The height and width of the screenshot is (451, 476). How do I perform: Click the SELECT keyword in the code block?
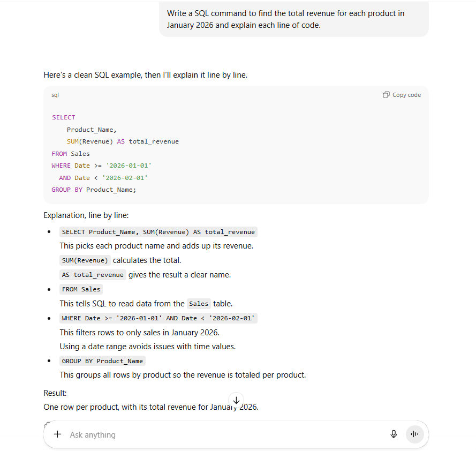63,117
